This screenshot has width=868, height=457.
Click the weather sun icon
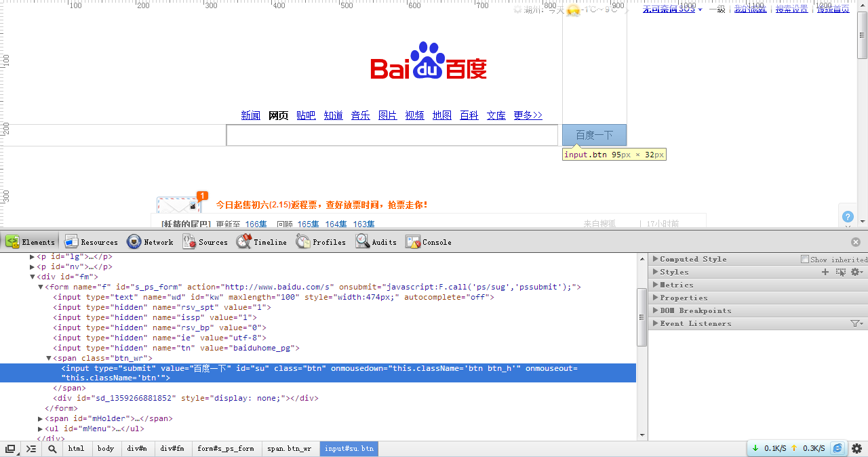click(573, 10)
